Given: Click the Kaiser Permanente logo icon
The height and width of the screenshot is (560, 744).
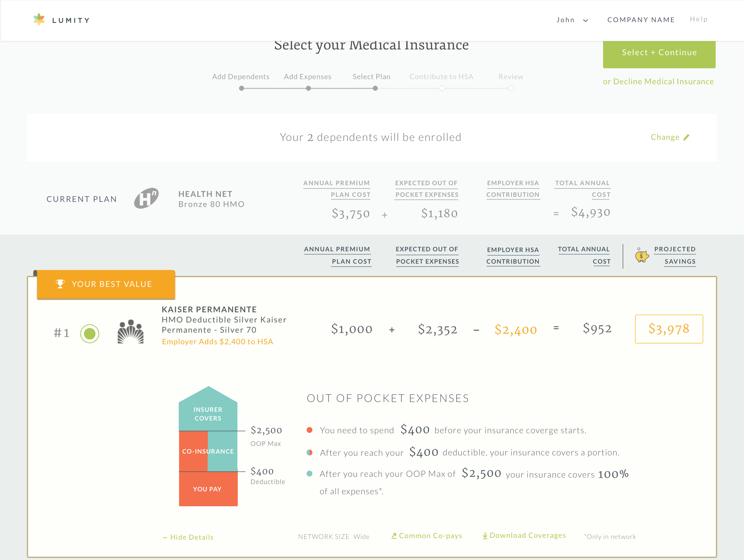Looking at the screenshot, I should (x=131, y=332).
